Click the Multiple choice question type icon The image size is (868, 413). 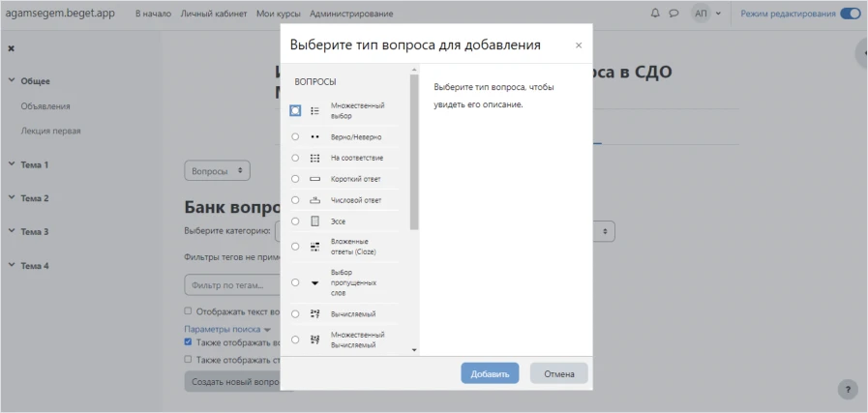[x=315, y=110]
